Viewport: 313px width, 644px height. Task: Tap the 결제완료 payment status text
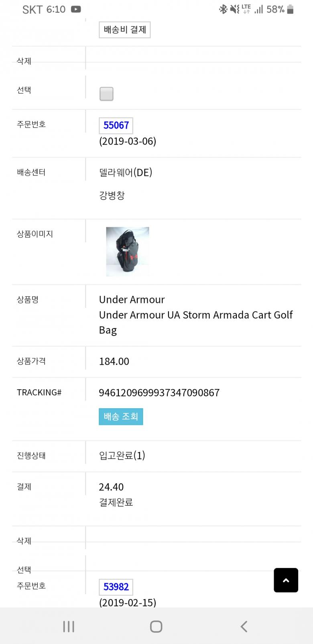pos(116,502)
